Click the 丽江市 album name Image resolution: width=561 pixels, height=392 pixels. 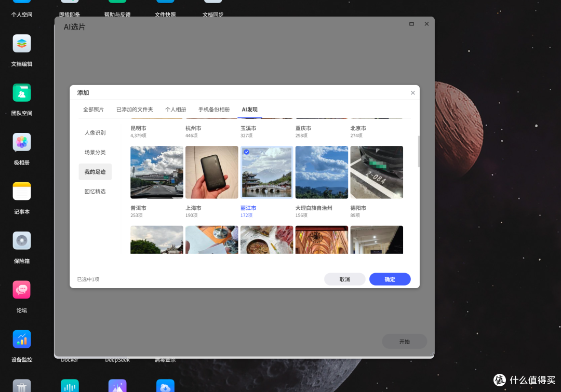[x=248, y=208]
